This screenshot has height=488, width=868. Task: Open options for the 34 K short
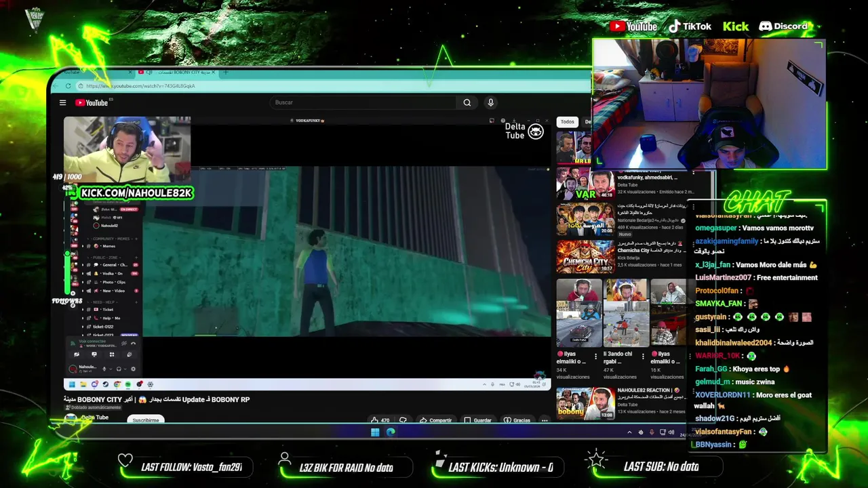point(595,355)
